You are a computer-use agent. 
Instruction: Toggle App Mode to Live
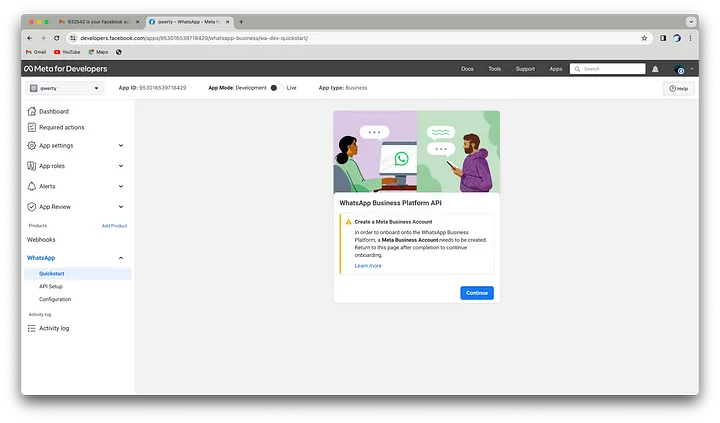pos(276,88)
